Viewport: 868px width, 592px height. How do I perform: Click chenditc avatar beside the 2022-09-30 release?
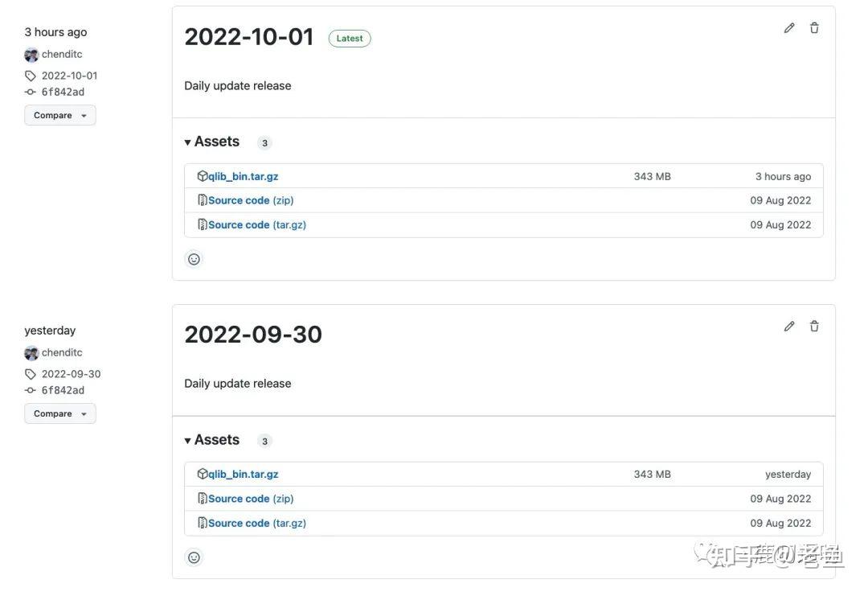(31, 353)
